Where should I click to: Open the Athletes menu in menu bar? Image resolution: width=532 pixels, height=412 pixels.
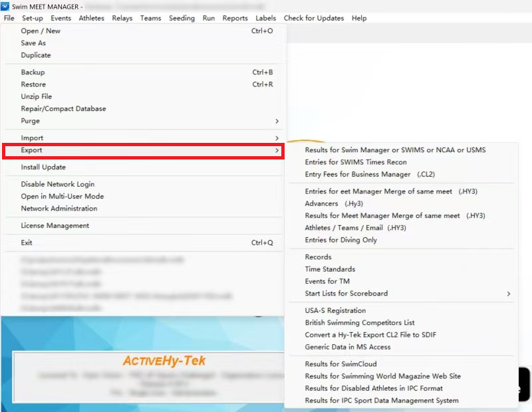(91, 19)
